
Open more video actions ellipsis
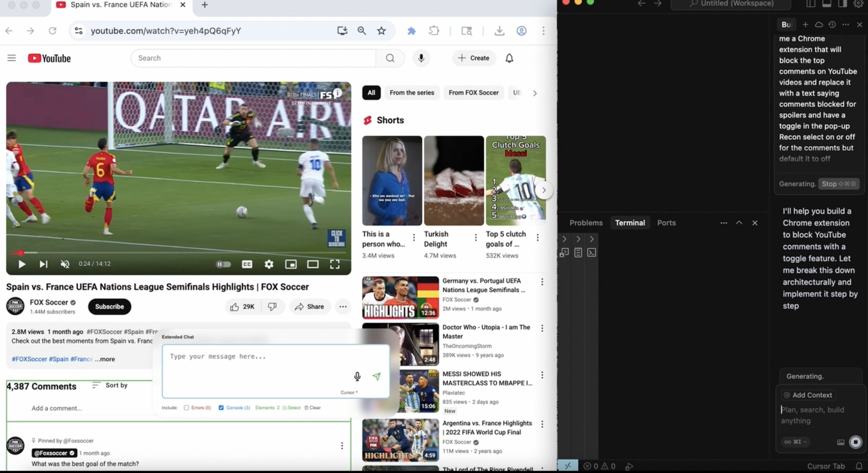343,307
